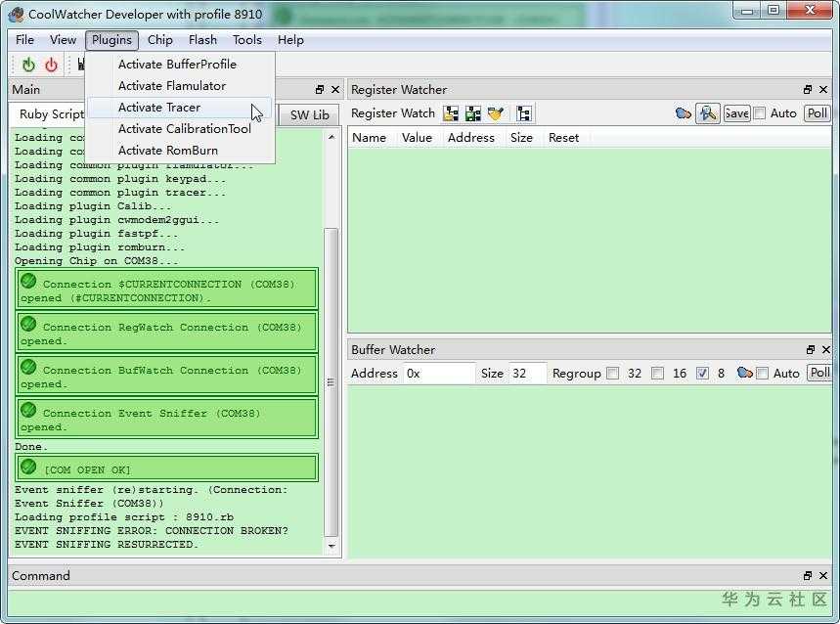Click the CoolWatcher application title icon

(16, 14)
